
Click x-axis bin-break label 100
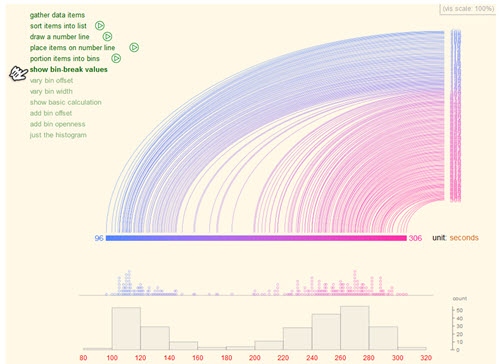point(112,358)
